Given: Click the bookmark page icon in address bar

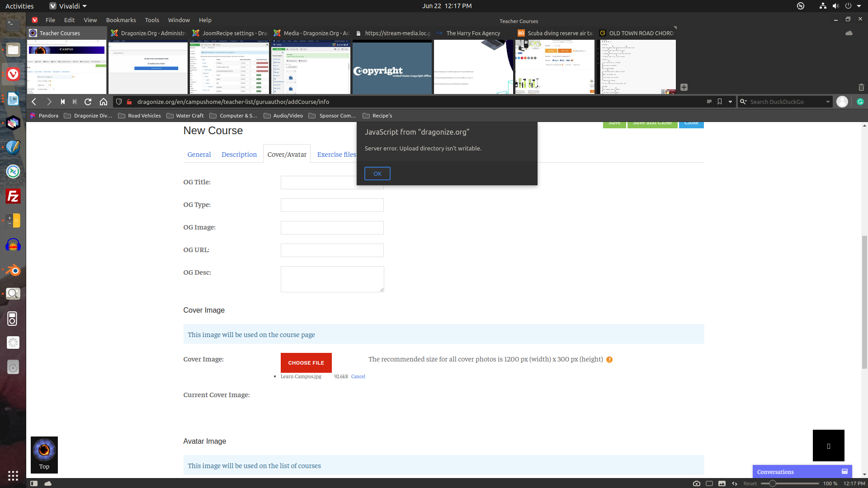Looking at the screenshot, I should click(x=720, y=102).
